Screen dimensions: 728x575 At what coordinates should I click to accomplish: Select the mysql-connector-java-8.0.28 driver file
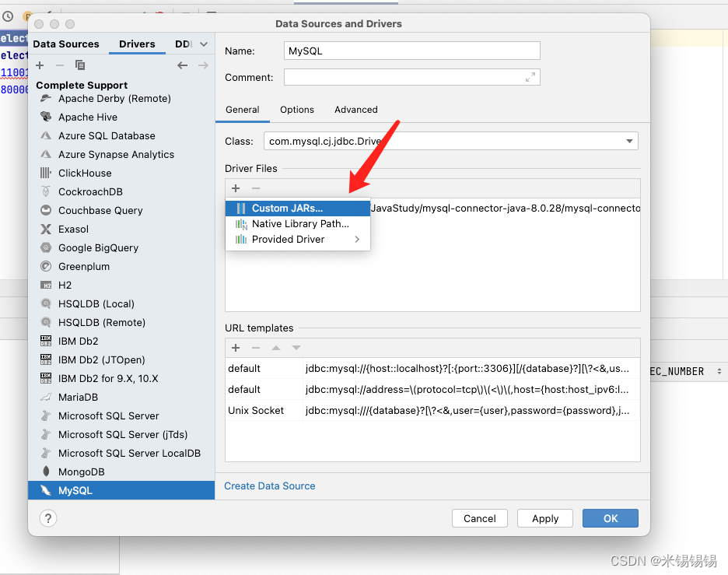coord(505,208)
